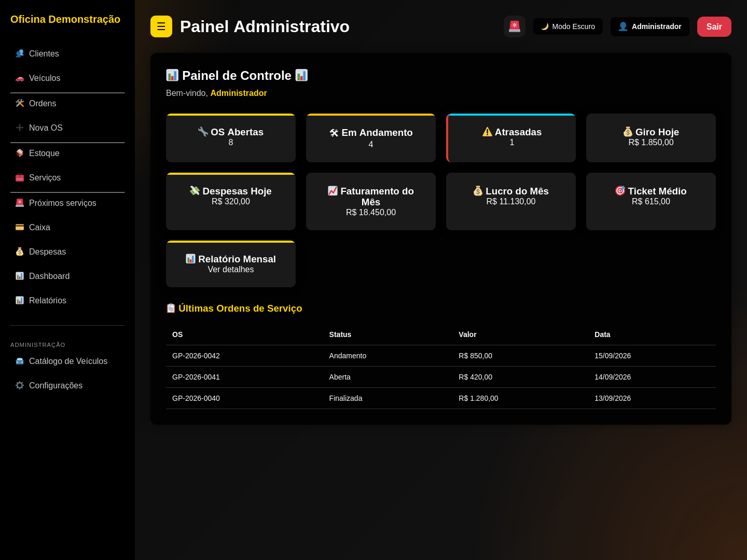Viewport: 747px width, 560px height.
Task: Click the Administrador name in welcome text
Action: pos(239,93)
